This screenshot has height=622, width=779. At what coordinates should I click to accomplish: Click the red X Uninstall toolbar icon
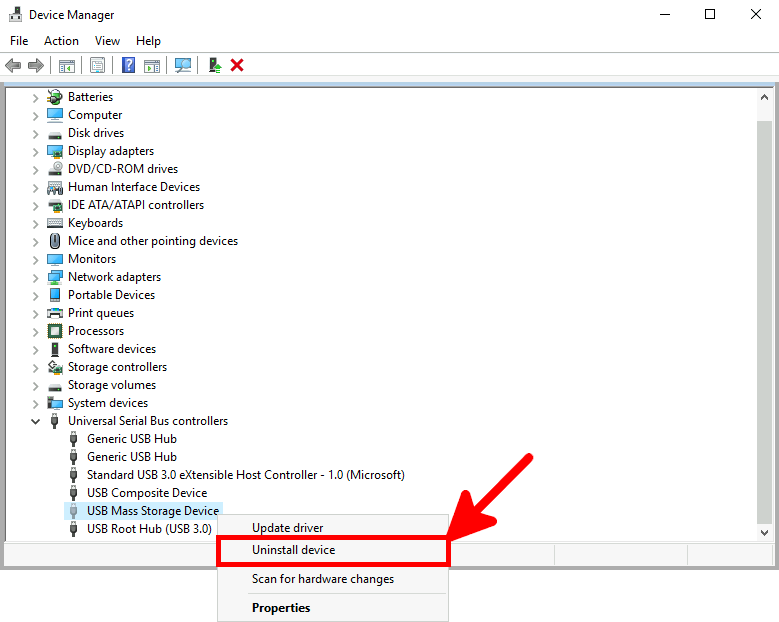[237, 65]
